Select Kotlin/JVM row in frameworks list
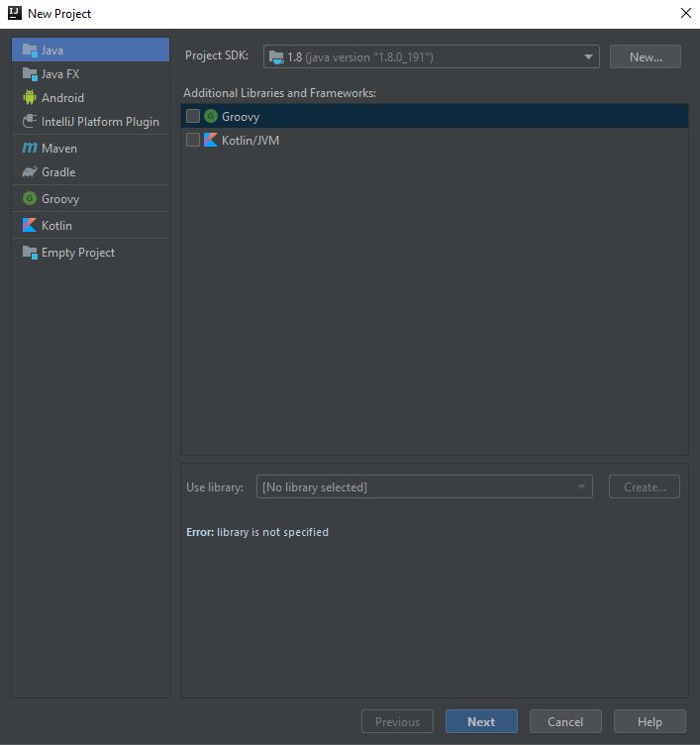 [x=250, y=141]
